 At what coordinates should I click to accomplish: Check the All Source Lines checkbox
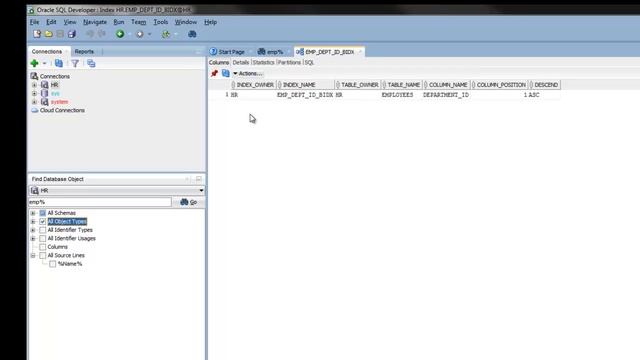(42, 256)
